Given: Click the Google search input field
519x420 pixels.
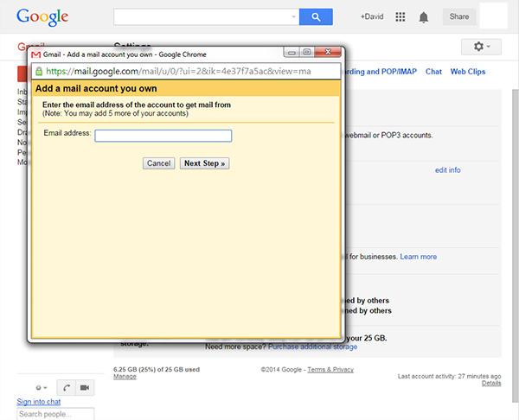Looking at the screenshot, I should tap(202, 17).
